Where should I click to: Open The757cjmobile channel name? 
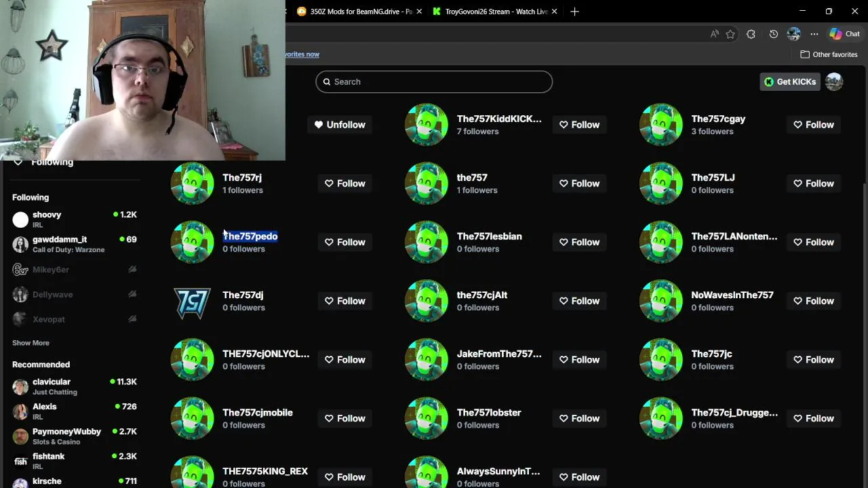(258, 413)
